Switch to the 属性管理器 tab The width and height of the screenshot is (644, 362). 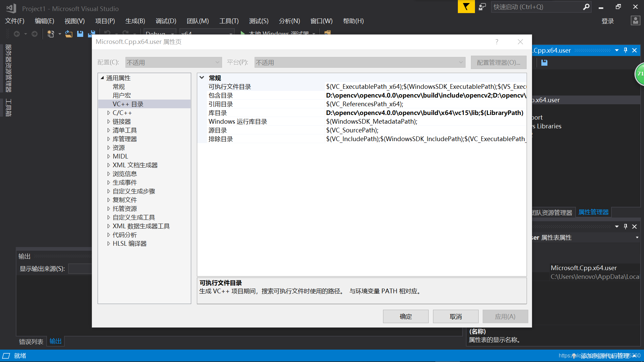(593, 212)
